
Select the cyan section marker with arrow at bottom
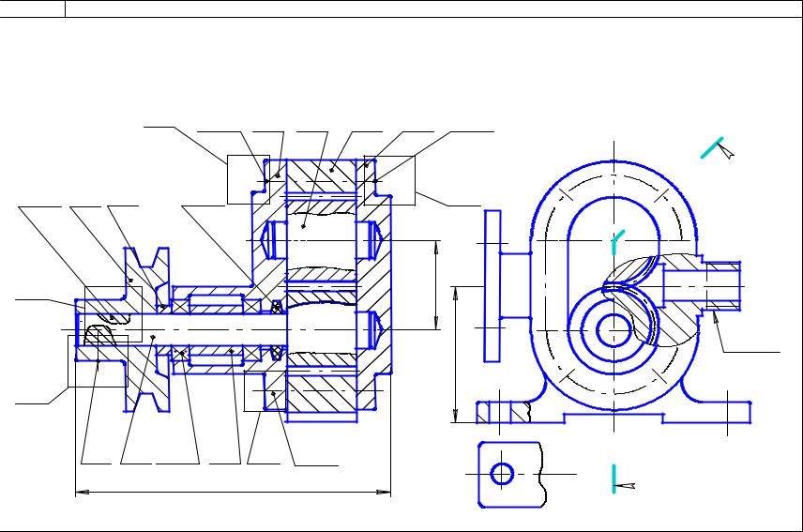pyautogui.click(x=614, y=479)
